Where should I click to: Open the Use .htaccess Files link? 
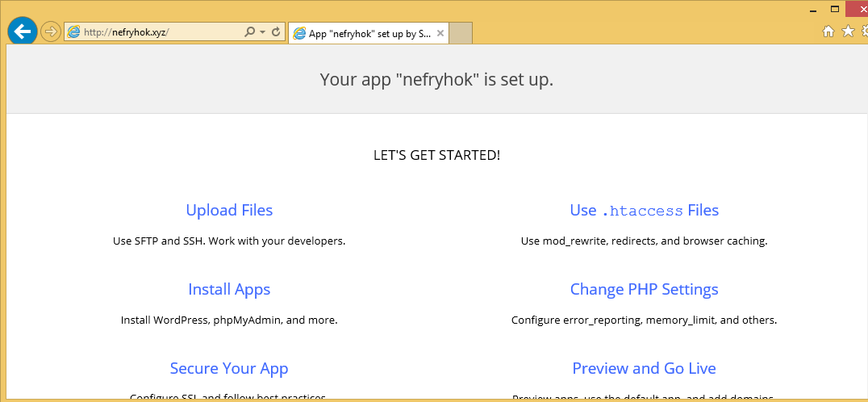click(x=645, y=211)
